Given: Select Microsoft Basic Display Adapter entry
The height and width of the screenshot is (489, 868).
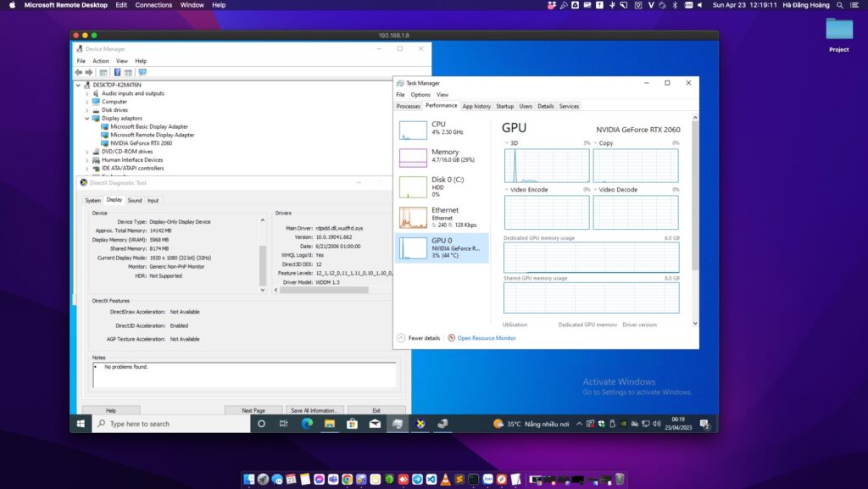Looking at the screenshot, I should coord(149,126).
